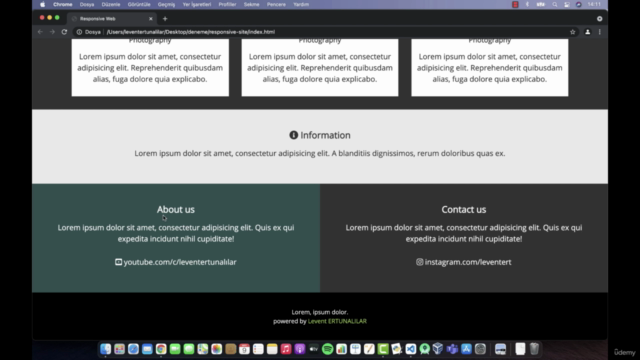Select the Responsive Web tab
Viewport: 640px width, 360px height.
pos(112,19)
